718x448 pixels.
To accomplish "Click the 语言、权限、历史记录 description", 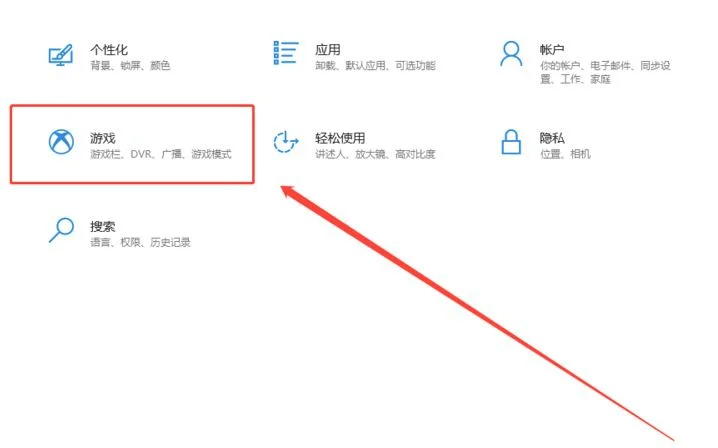I will 140,242.
